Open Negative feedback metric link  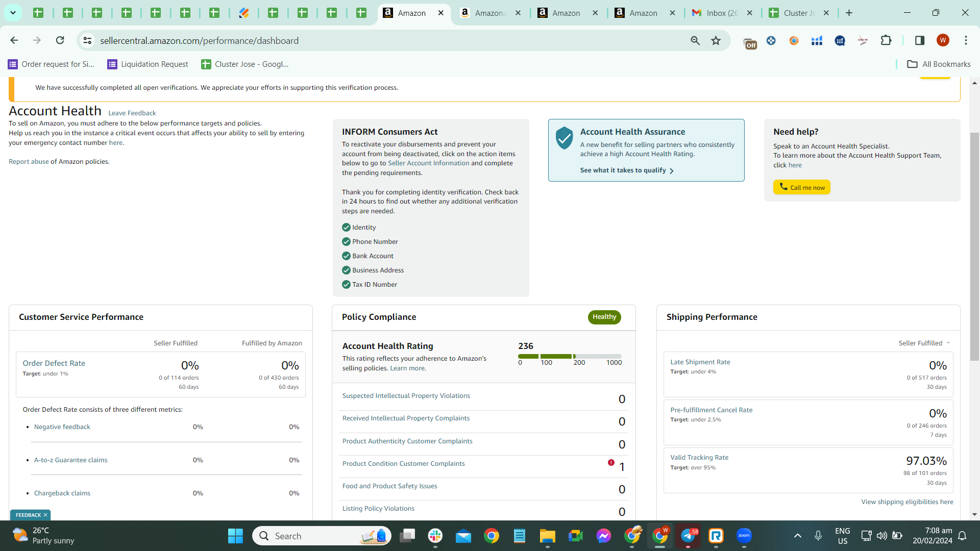(x=62, y=427)
